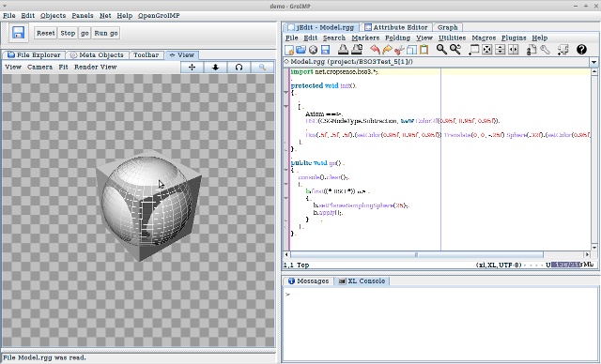The width and height of the screenshot is (601, 364).
Task: Switch to the Graph tab
Action: 447,27
